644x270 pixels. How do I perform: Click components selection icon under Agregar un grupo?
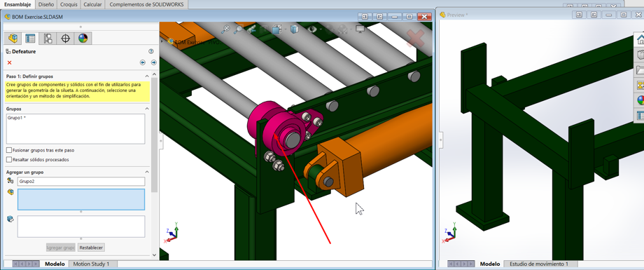tap(10, 192)
